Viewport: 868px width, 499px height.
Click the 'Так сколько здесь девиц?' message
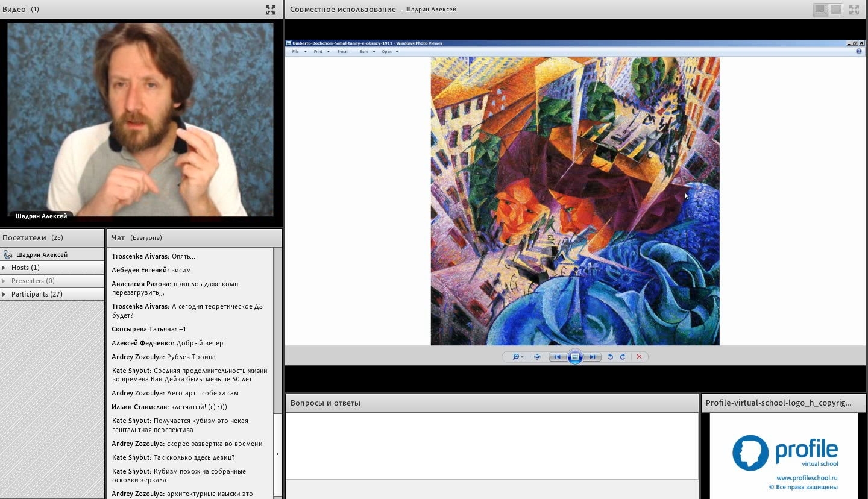173,457
